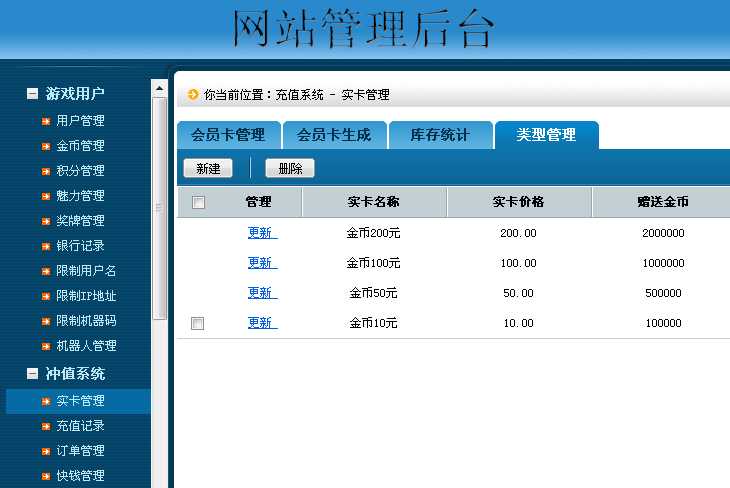Click the 金币10元 name cell
This screenshot has width=730, height=488.
373,323
